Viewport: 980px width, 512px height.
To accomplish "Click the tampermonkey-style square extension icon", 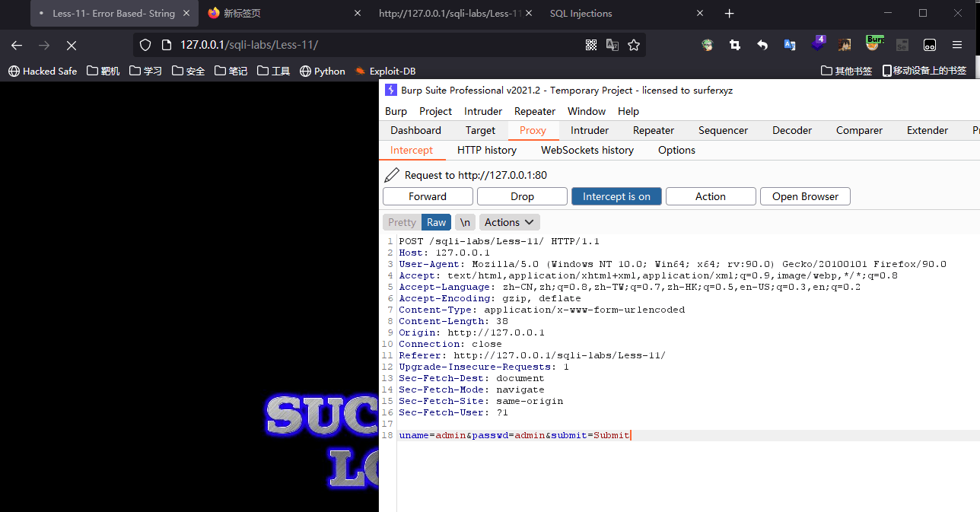I will click(930, 45).
